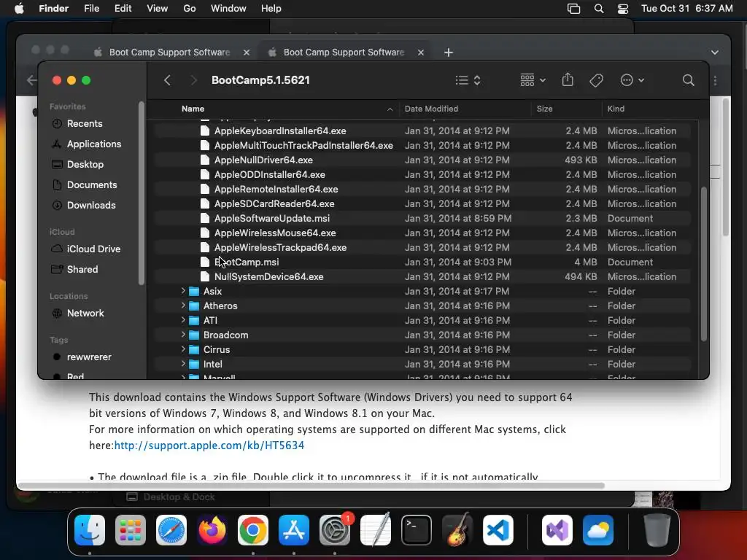This screenshot has width=747, height=560.
Task: Add a new browser tab
Action: pyautogui.click(x=449, y=52)
